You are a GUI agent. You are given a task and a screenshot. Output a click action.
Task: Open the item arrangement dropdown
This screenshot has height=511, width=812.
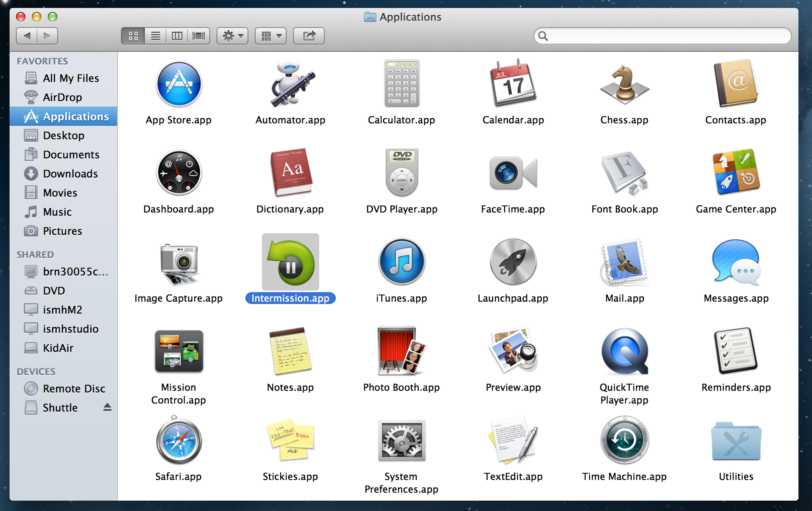[x=271, y=36]
